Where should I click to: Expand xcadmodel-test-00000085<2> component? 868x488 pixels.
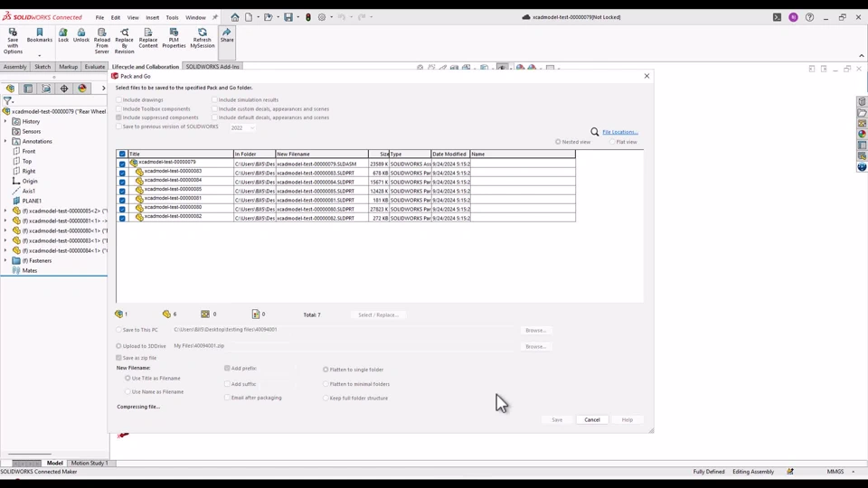point(5,211)
